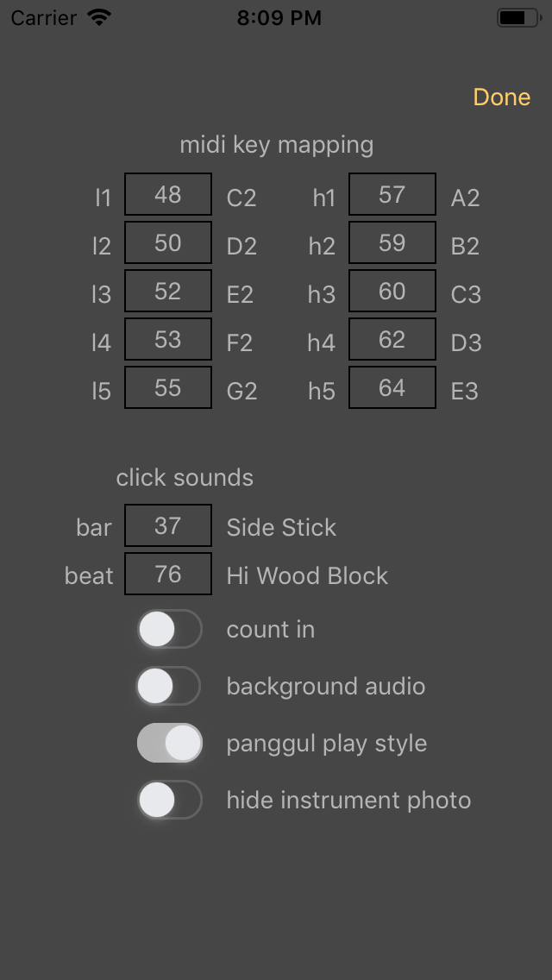Focus the h4 midi key field
This screenshot has height=980, width=552.
click(392, 340)
